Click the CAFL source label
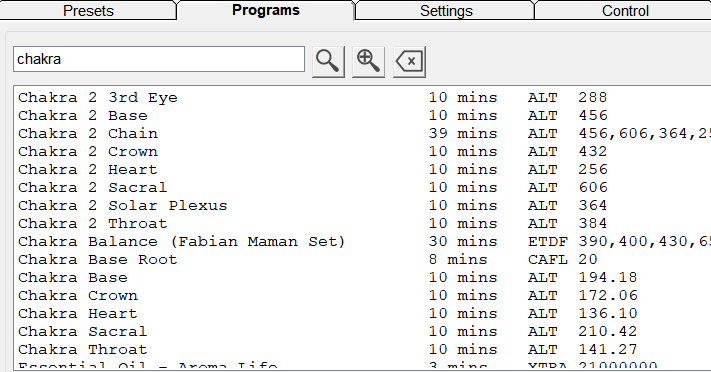The height and width of the screenshot is (372, 711). tap(547, 259)
